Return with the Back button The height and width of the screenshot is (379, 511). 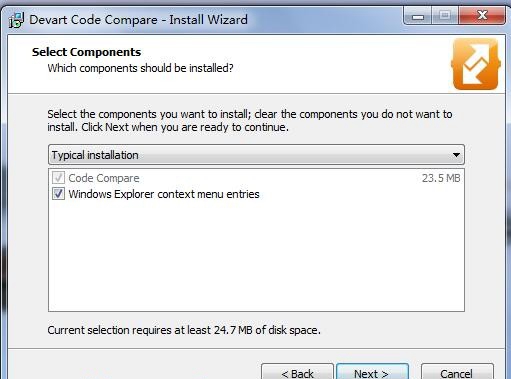(x=297, y=372)
